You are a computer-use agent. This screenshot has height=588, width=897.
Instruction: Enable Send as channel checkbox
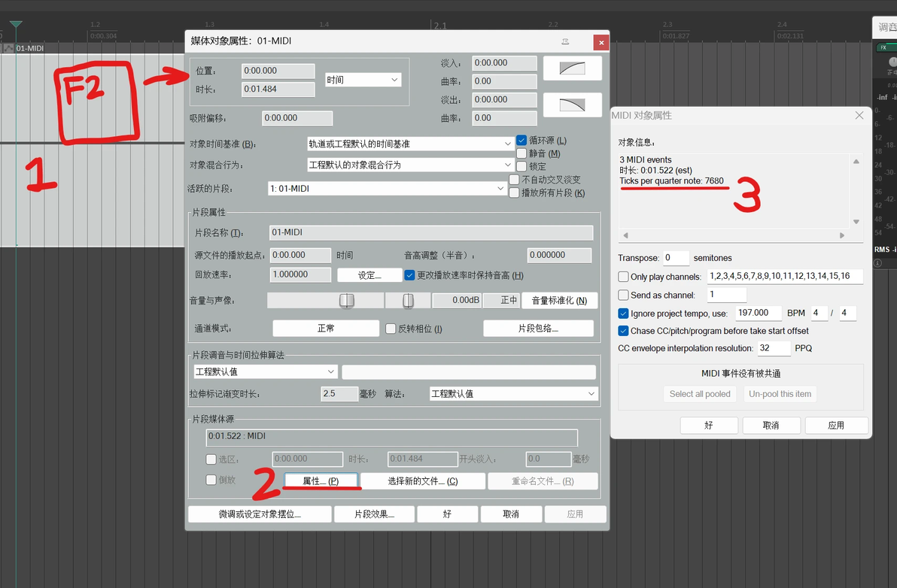point(624,295)
